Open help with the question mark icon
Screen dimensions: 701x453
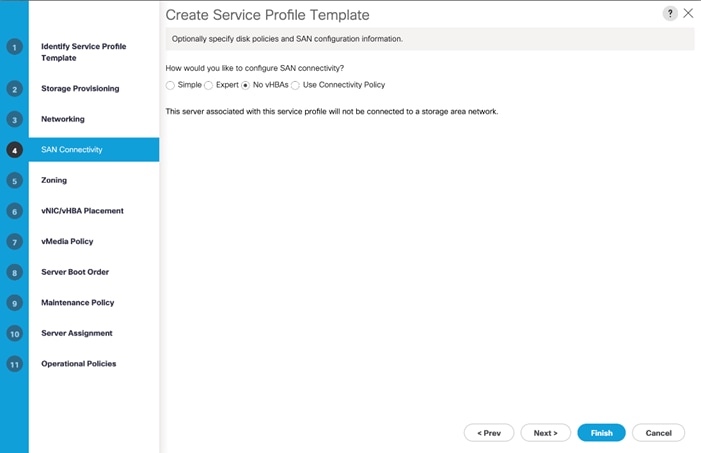click(670, 13)
